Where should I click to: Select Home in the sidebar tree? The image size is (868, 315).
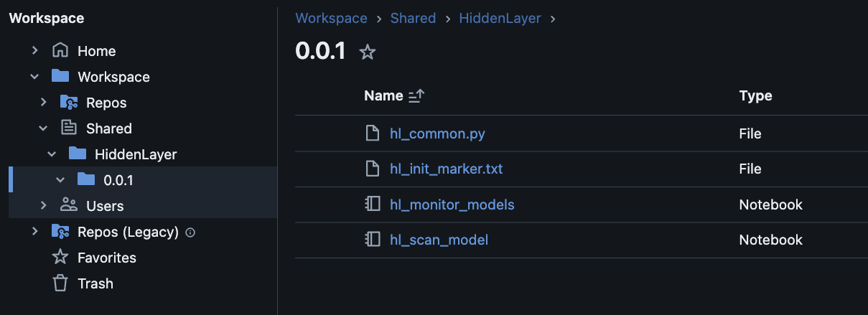[x=96, y=51]
